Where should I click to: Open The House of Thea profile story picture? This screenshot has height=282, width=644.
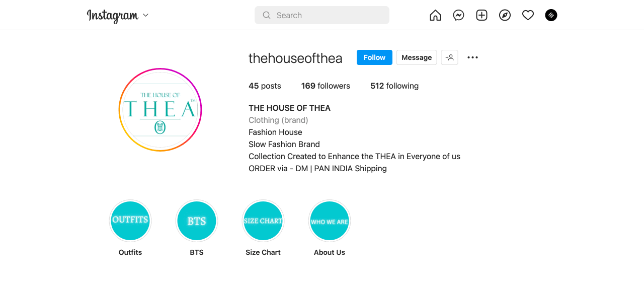(160, 110)
